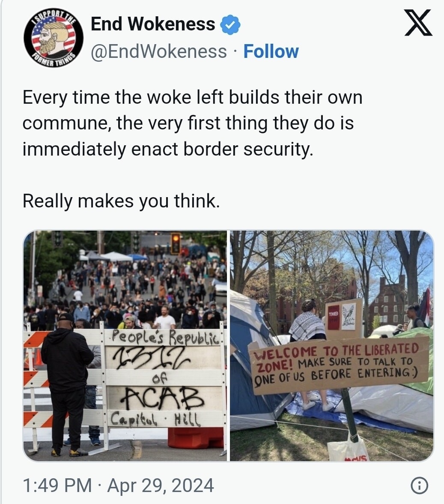Open the Capitol Hill barricade photo

(125, 346)
